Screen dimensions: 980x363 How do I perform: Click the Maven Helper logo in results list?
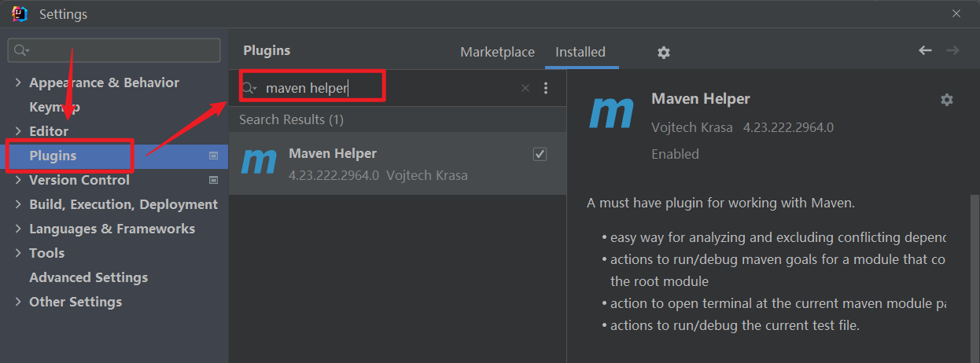coord(259,162)
